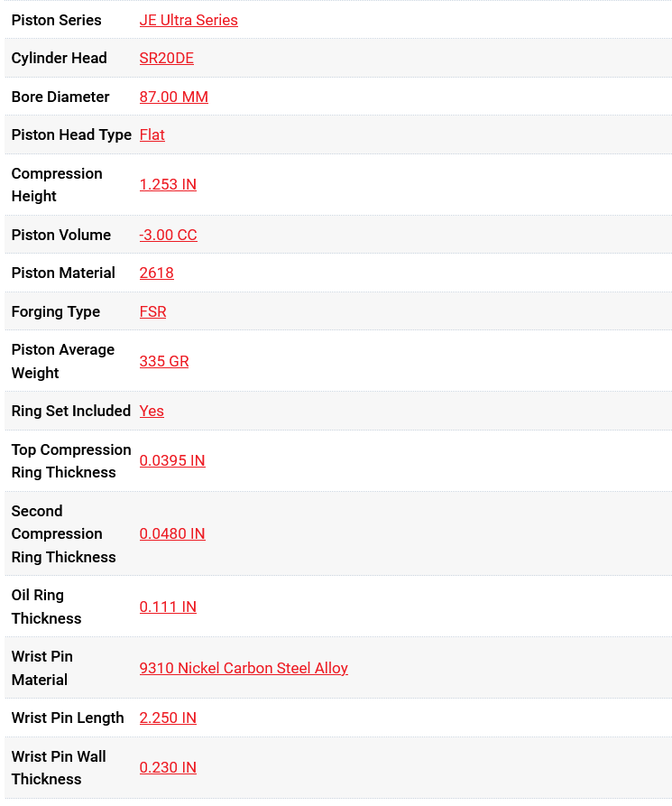Open the 0.0395 IN top ring thickness link
This screenshot has height=806, width=672.
click(x=172, y=460)
